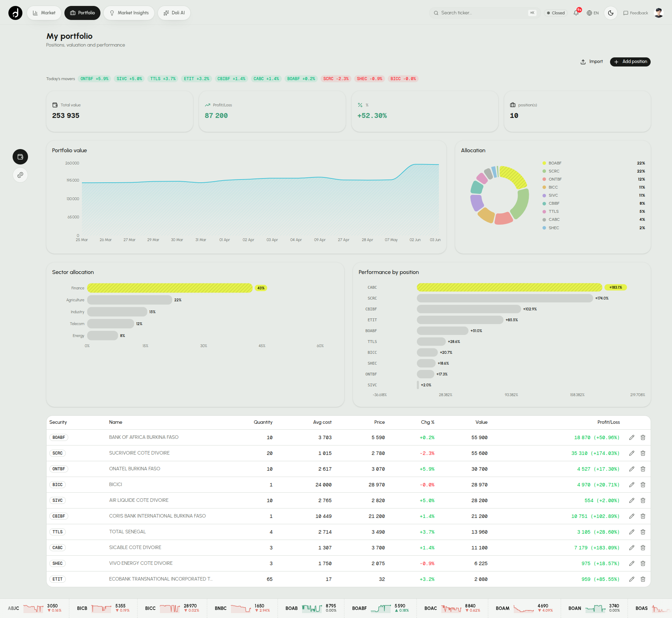672x618 pixels.
Task: Delete the SHEC position
Action: coord(643,563)
